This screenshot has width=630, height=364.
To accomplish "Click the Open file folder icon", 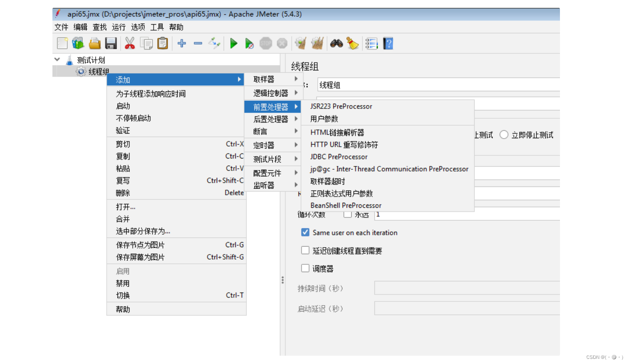I will click(95, 44).
